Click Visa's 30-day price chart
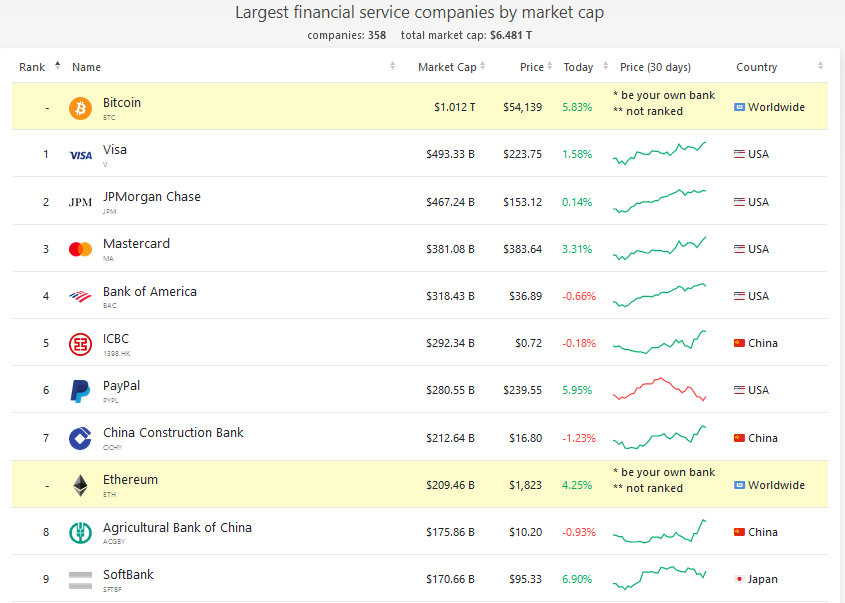Image resolution: width=845 pixels, height=603 pixels. [x=659, y=153]
